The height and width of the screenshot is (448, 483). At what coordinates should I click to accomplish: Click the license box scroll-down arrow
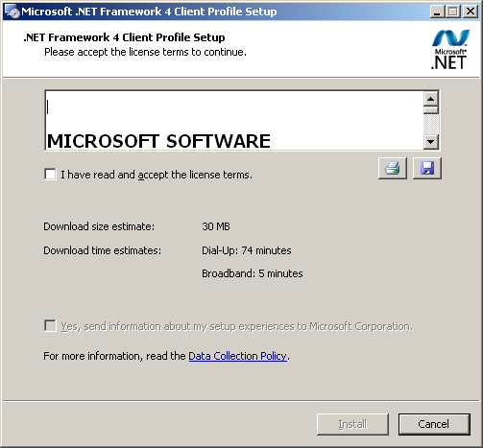(431, 142)
